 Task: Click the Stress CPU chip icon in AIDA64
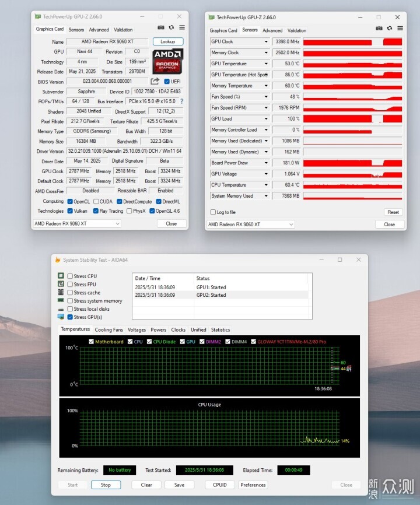click(x=61, y=276)
